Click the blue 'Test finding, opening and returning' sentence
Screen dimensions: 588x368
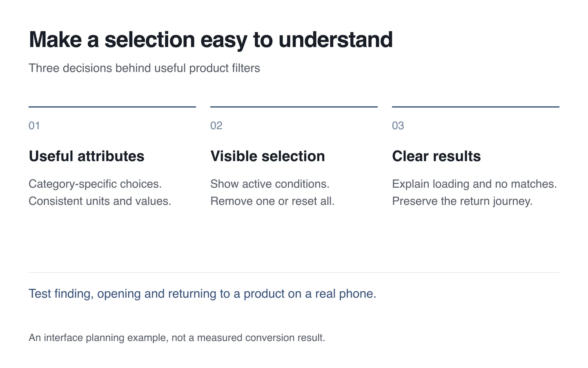(203, 294)
